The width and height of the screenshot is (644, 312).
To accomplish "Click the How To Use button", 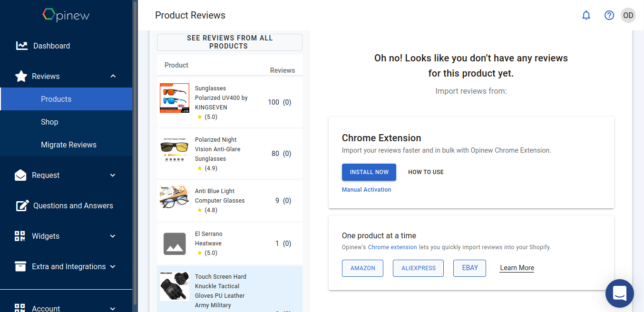I will click(426, 172).
